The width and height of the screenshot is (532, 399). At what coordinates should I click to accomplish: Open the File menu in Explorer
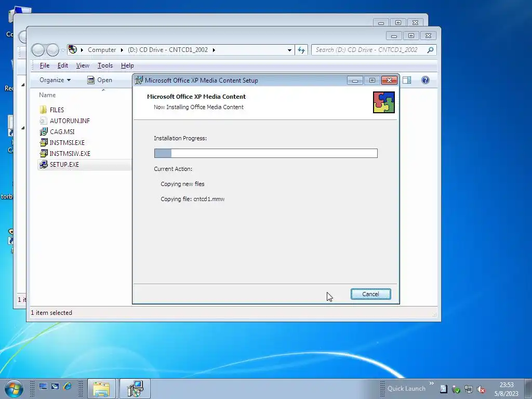point(45,65)
